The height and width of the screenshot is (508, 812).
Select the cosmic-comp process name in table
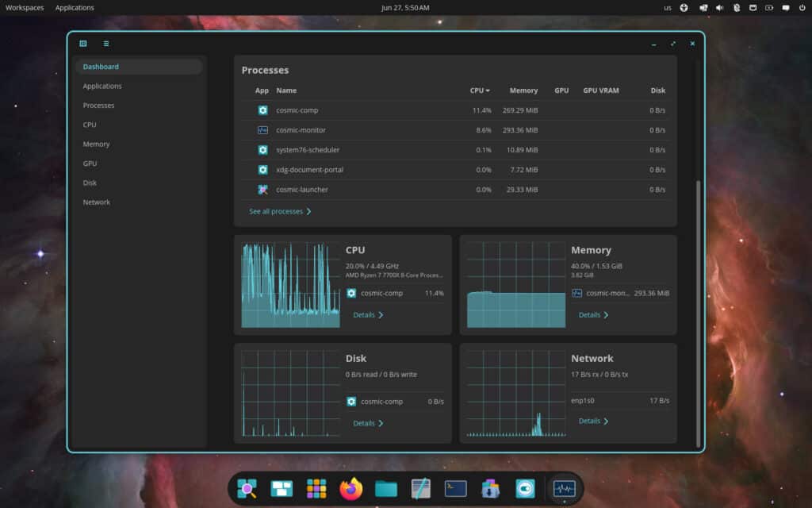(x=297, y=110)
